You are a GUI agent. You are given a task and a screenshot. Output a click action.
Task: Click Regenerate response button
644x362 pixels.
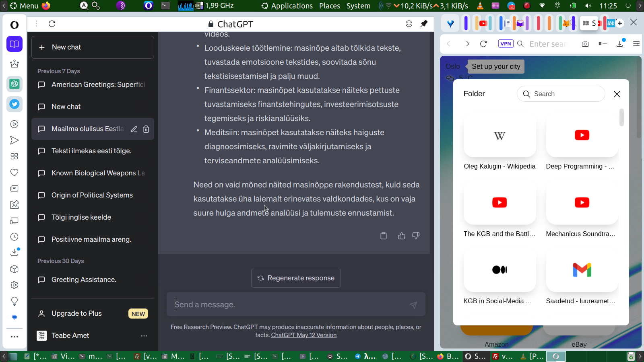click(296, 278)
